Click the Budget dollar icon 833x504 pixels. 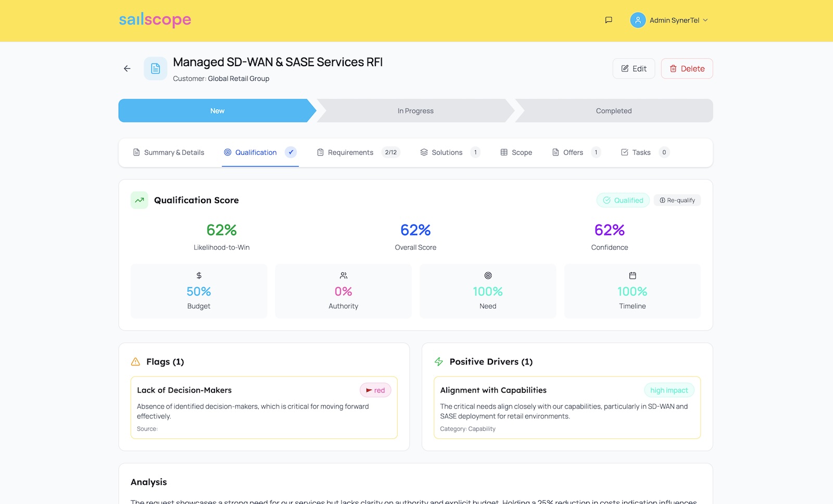click(199, 275)
